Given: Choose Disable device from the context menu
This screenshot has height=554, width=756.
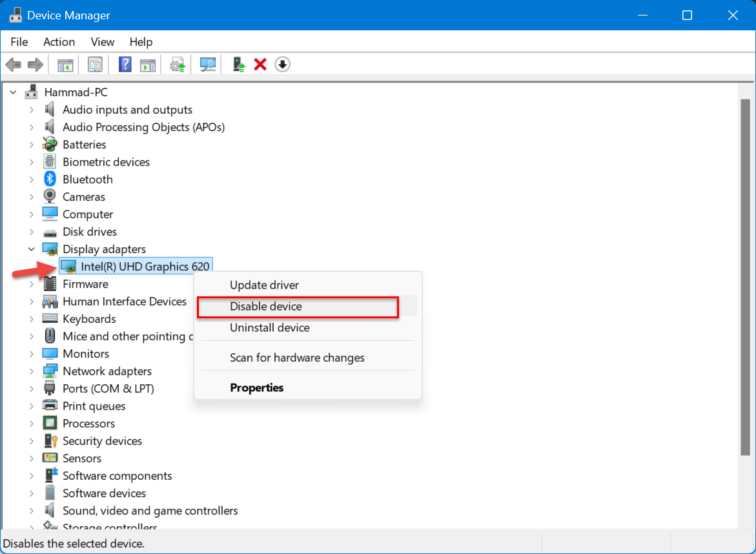Looking at the screenshot, I should pyautogui.click(x=266, y=307).
